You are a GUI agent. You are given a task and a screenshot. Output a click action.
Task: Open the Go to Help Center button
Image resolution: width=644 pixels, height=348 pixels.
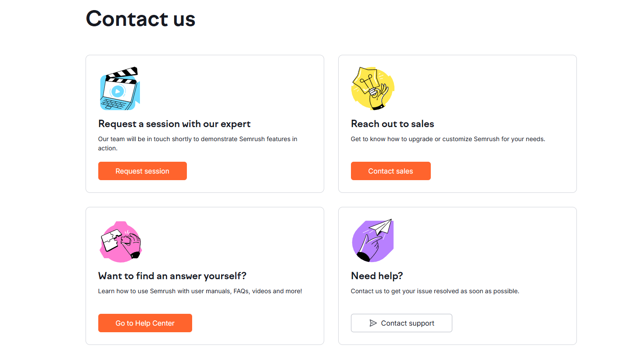[x=145, y=323]
